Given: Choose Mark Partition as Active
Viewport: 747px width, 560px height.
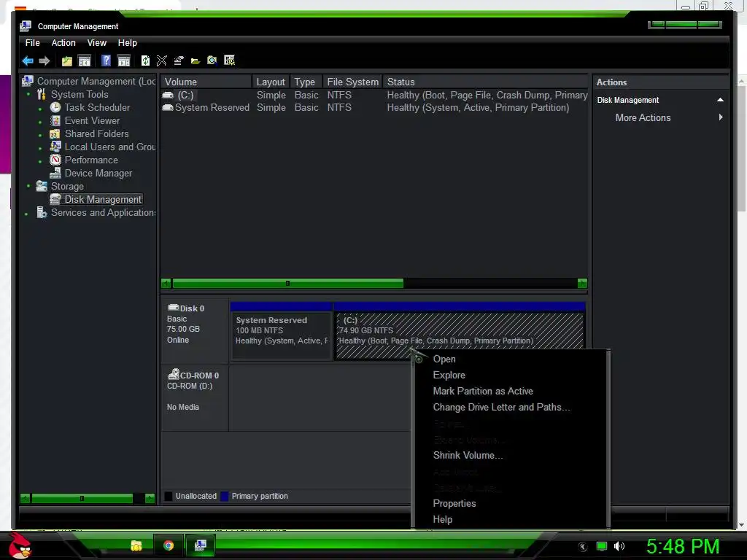Looking at the screenshot, I should point(510,392).
